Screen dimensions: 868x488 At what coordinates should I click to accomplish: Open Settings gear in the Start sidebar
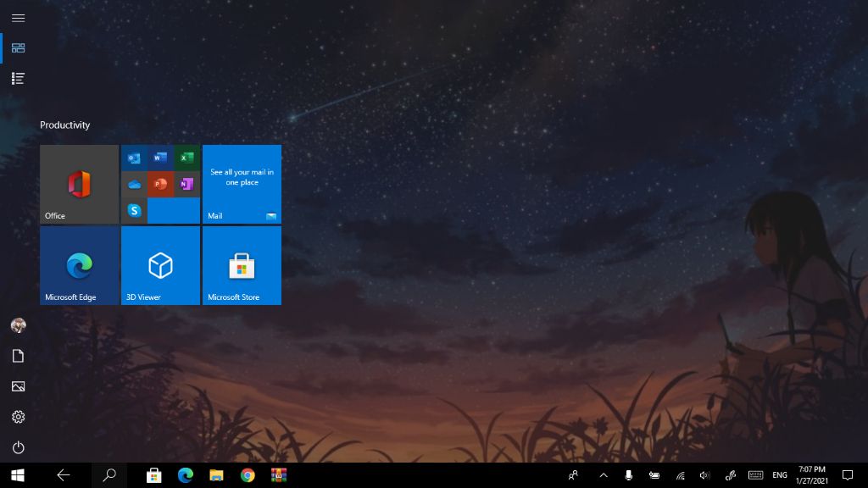[19, 417]
